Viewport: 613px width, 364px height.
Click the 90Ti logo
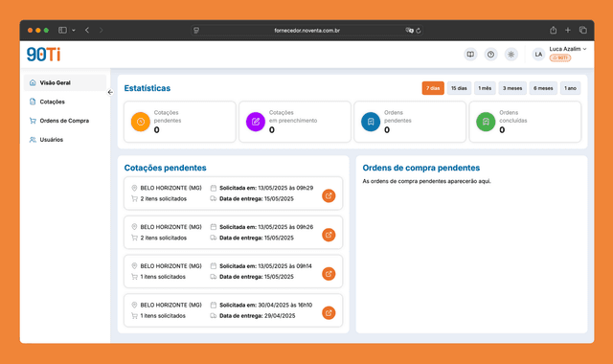tap(43, 55)
